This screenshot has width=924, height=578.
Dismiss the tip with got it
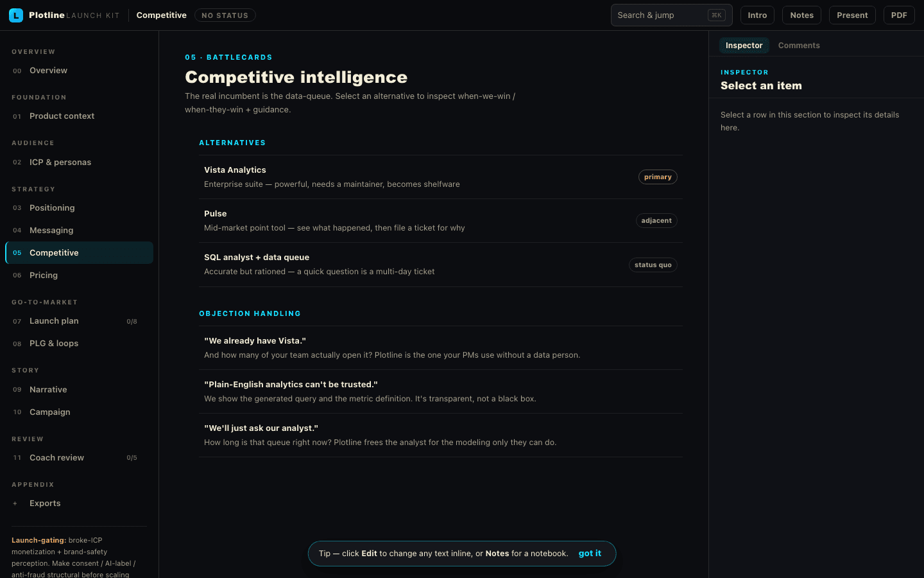(590, 554)
